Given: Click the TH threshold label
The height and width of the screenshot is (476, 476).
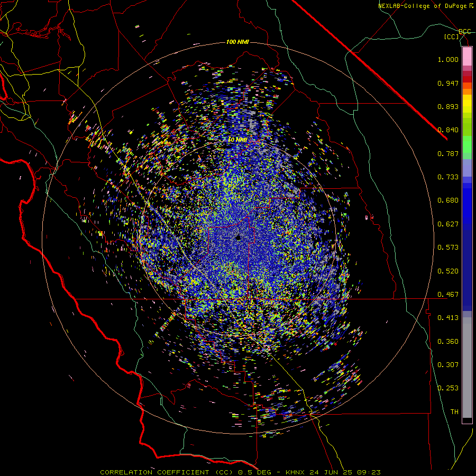Looking at the screenshot, I should 454,412.
